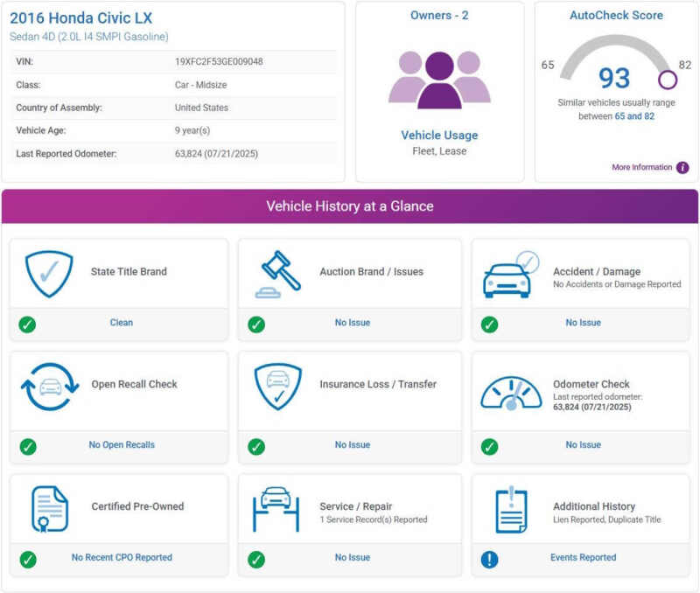Click the State Title Brand shield icon
Screen dimensions: 700x593
(49, 273)
